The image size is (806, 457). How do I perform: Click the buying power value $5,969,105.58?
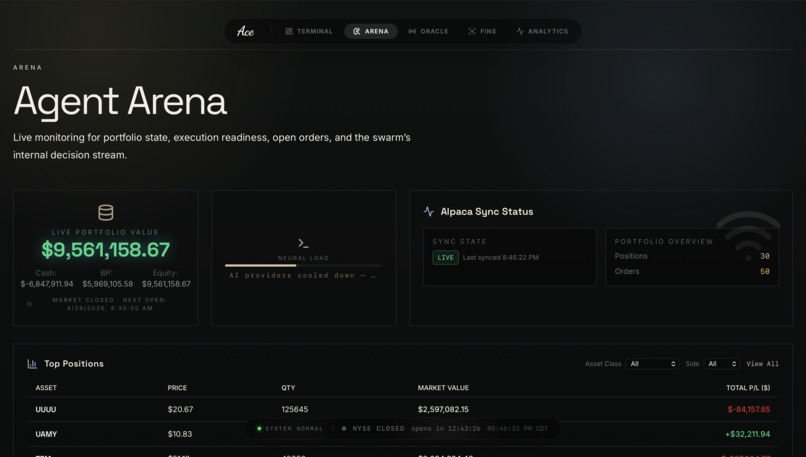click(107, 284)
